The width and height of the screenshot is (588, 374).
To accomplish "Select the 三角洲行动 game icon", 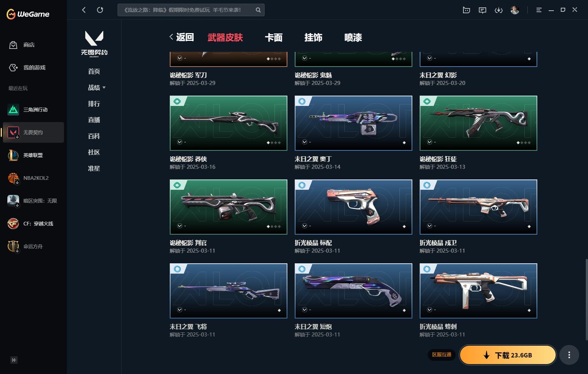I will (13, 110).
